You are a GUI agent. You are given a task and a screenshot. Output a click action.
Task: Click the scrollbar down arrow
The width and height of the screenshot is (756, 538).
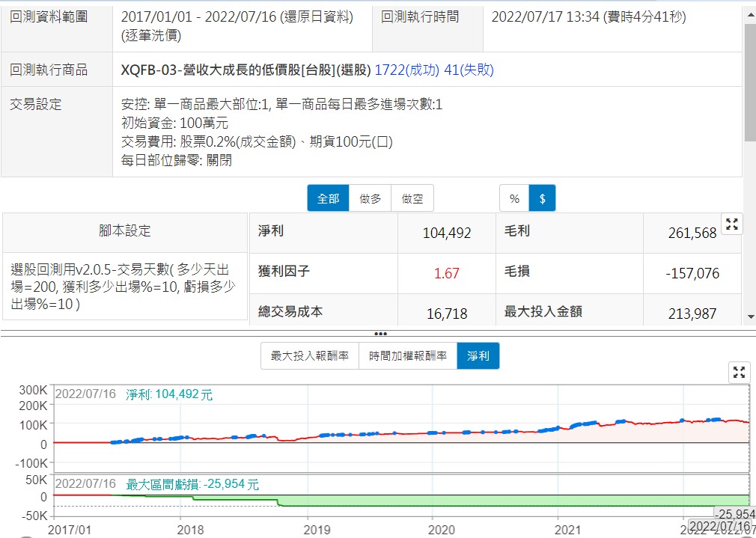[x=751, y=317]
